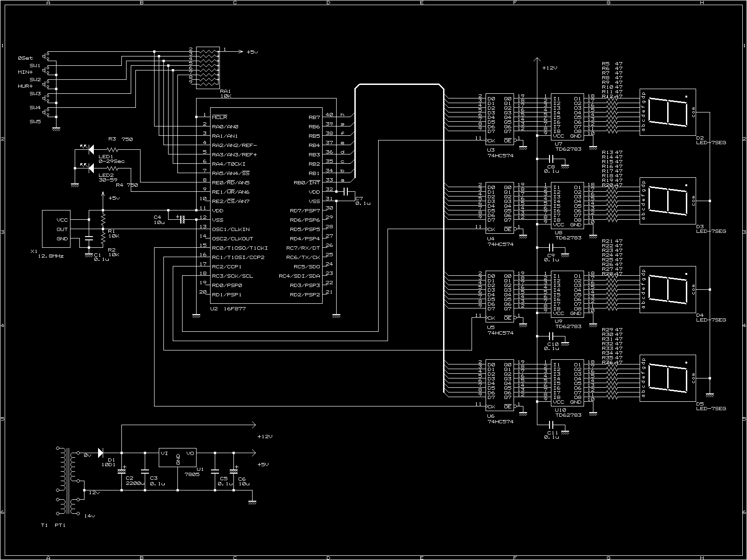This screenshot has width=747, height=560.
Task: Click the "14v" transformer tap label
Action: (x=89, y=516)
